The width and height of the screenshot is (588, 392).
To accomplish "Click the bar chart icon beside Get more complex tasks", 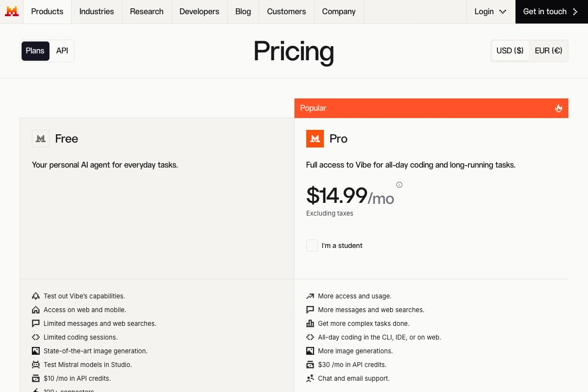I will (310, 323).
